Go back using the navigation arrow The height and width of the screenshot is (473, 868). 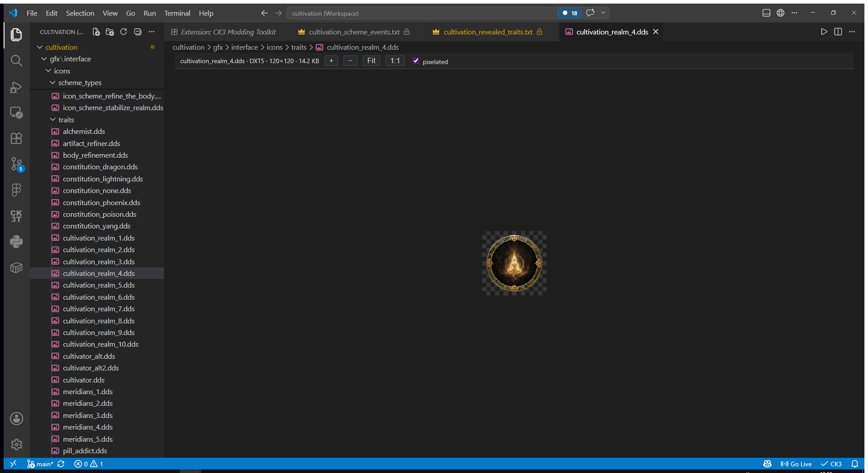[265, 13]
